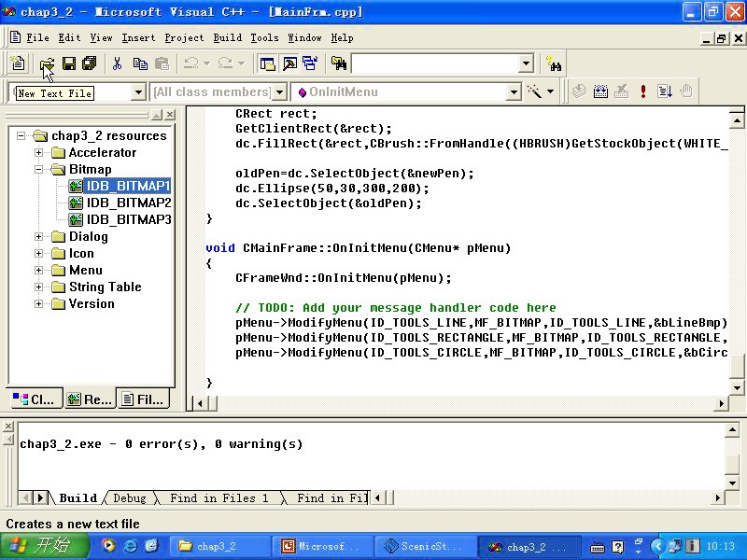Open the Find combo box dropdown arrow
This screenshot has width=747, height=560.
tap(526, 63)
